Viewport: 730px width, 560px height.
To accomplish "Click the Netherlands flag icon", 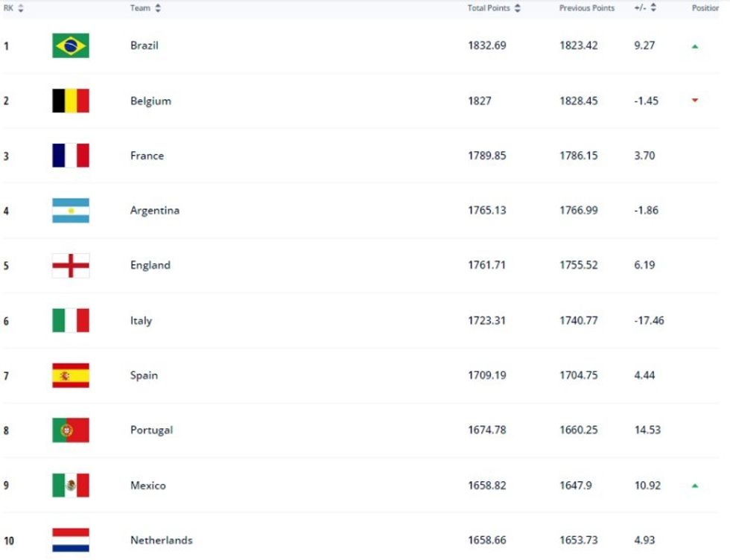I will (x=71, y=540).
